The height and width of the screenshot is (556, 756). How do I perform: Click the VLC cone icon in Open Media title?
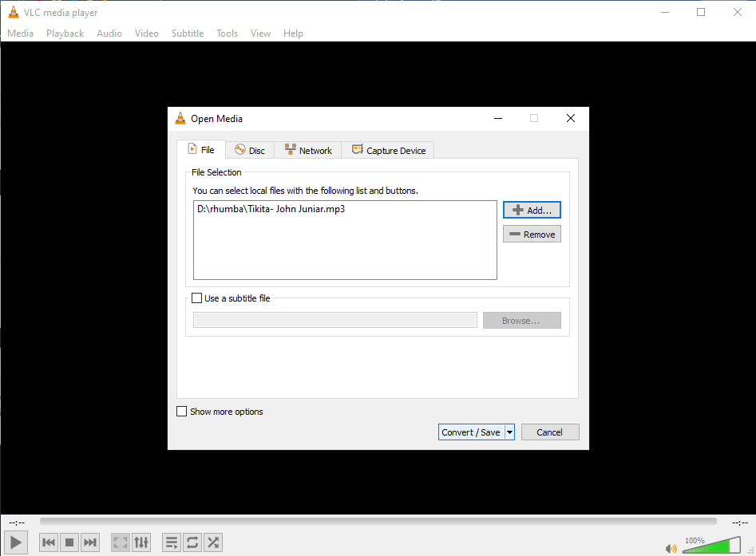click(x=180, y=118)
